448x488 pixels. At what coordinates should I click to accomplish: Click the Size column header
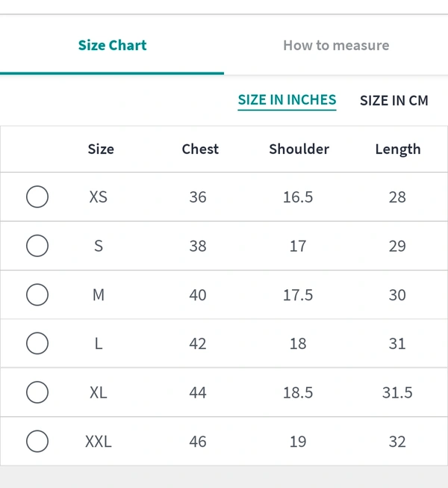point(101,149)
